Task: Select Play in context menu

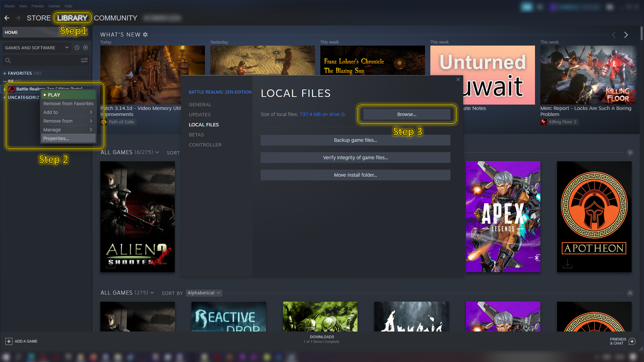Action: point(68,95)
